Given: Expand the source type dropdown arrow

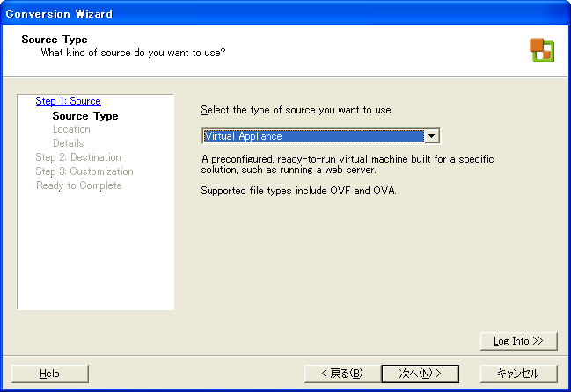Looking at the screenshot, I should click(x=432, y=136).
